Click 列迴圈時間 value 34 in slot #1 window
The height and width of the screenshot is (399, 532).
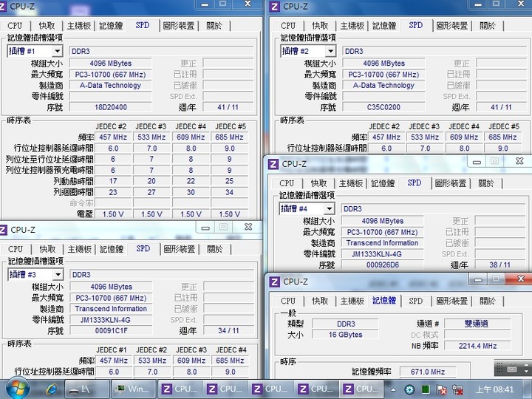230,192
